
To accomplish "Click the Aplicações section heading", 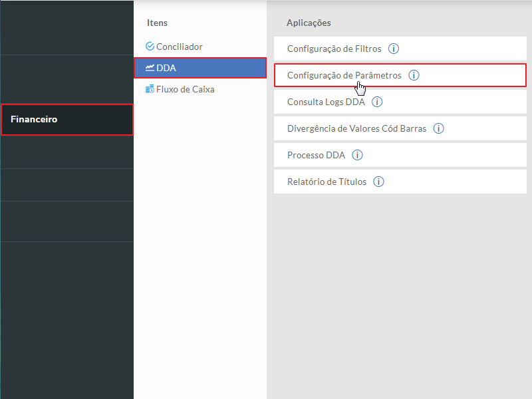I will point(309,23).
